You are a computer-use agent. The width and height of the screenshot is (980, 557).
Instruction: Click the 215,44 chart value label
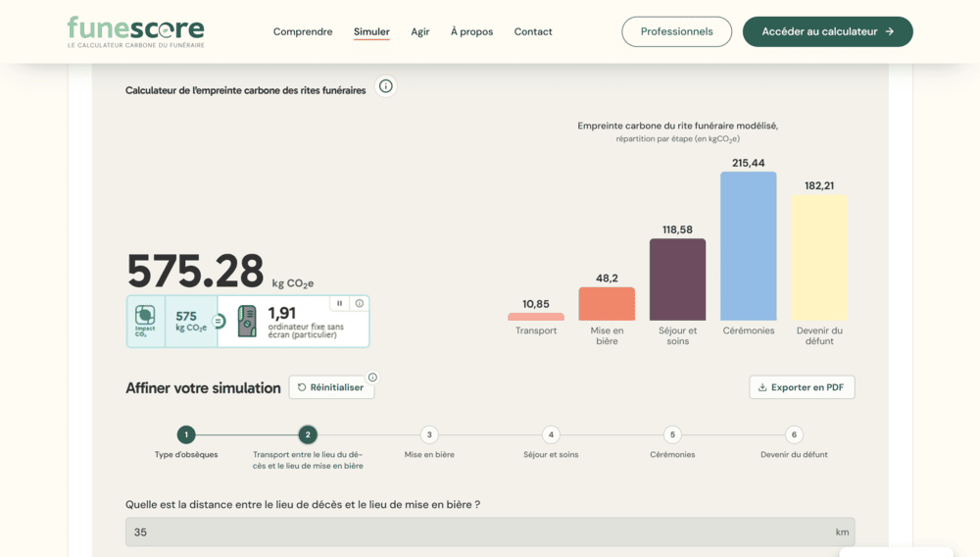[x=748, y=163]
